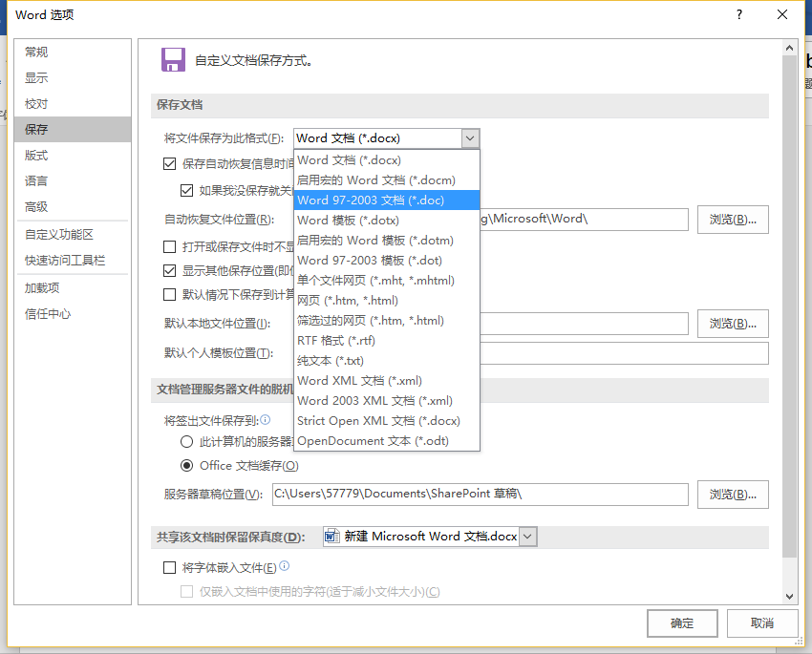Switch to 版式 options category

coord(73,156)
